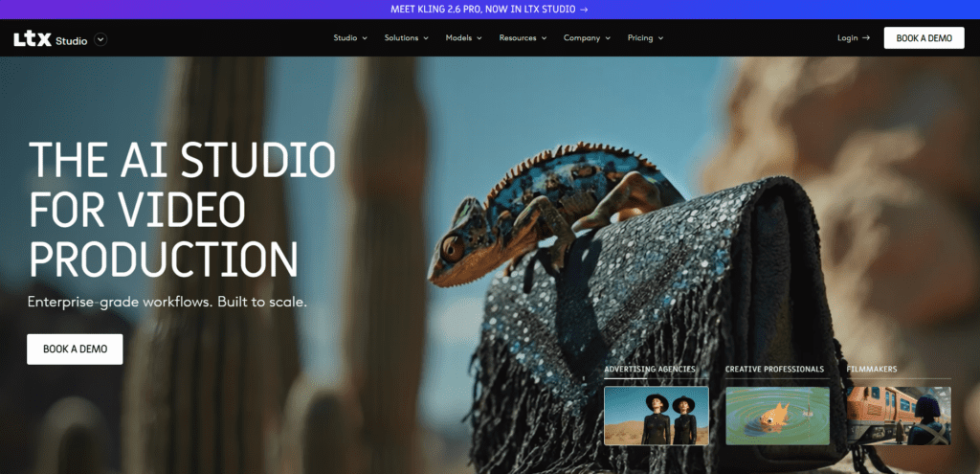The height and width of the screenshot is (474, 980).
Task: Open the Models dropdown menu
Action: 464,38
